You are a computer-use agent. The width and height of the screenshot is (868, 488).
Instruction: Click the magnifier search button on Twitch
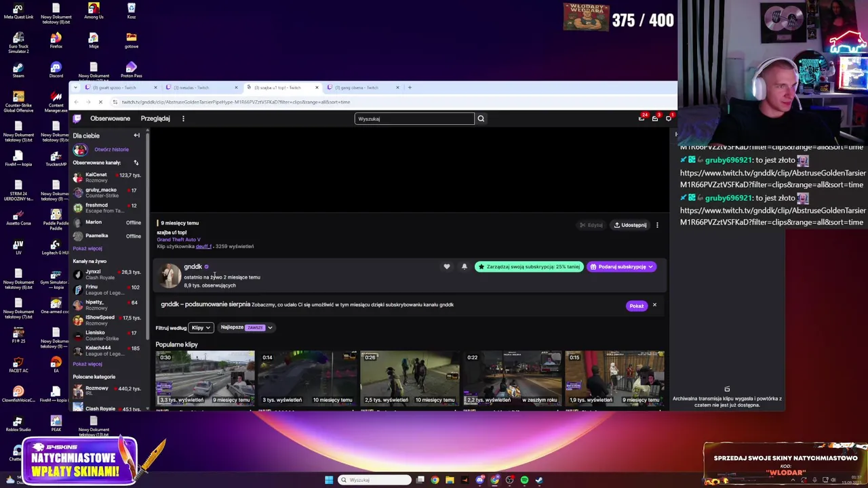click(x=481, y=119)
